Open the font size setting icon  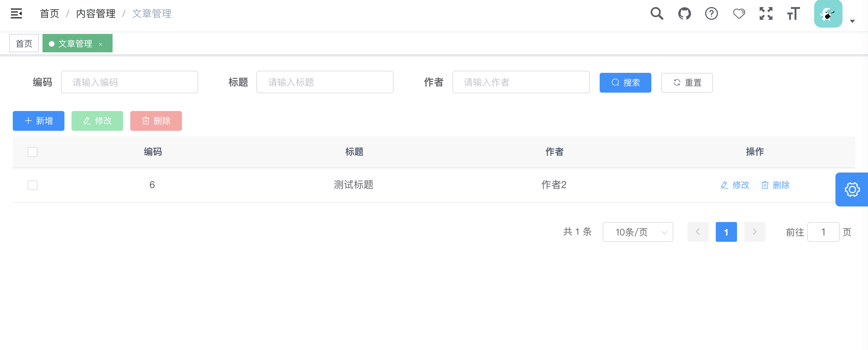point(793,14)
